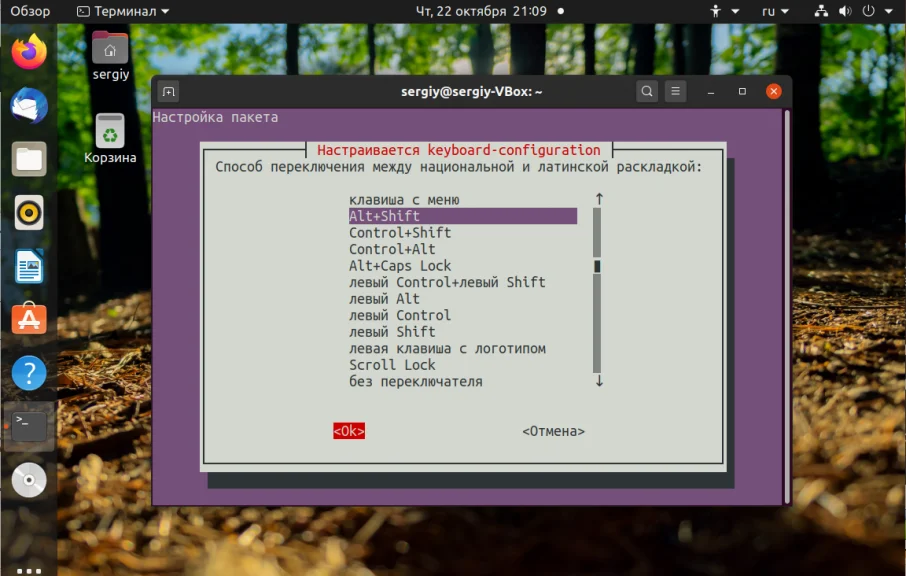The image size is (906, 576).
Task: Open the disc drive icon in the dock
Action: [x=29, y=480]
